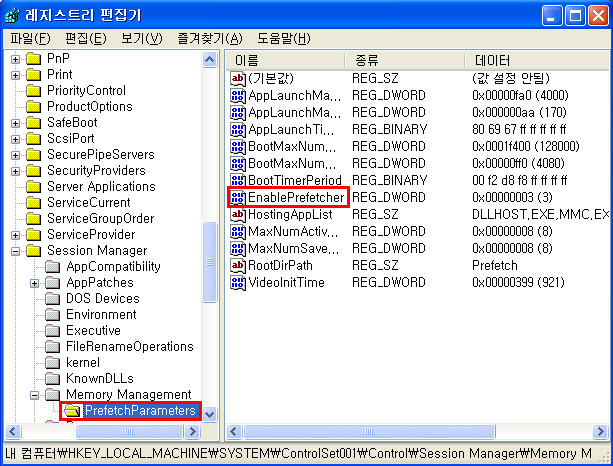
Task: Click the data value 0x00000399 (921)
Action: tap(518, 283)
